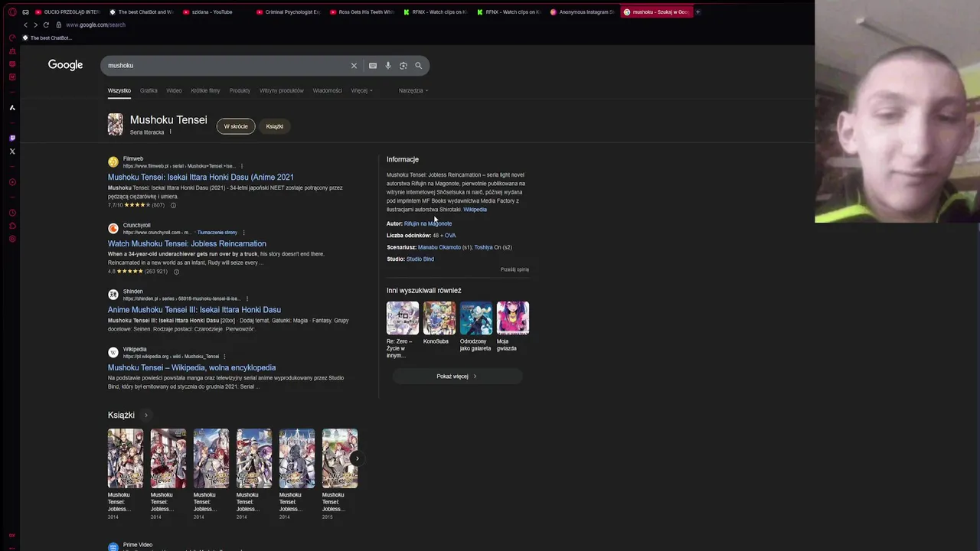Open the on-screen keyboard input tool
This screenshot has height=551, width=980.
(373, 66)
